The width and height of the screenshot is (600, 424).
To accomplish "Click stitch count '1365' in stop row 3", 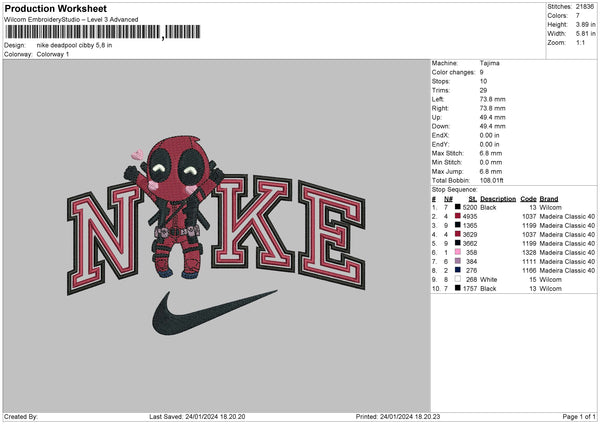I will pos(470,225).
